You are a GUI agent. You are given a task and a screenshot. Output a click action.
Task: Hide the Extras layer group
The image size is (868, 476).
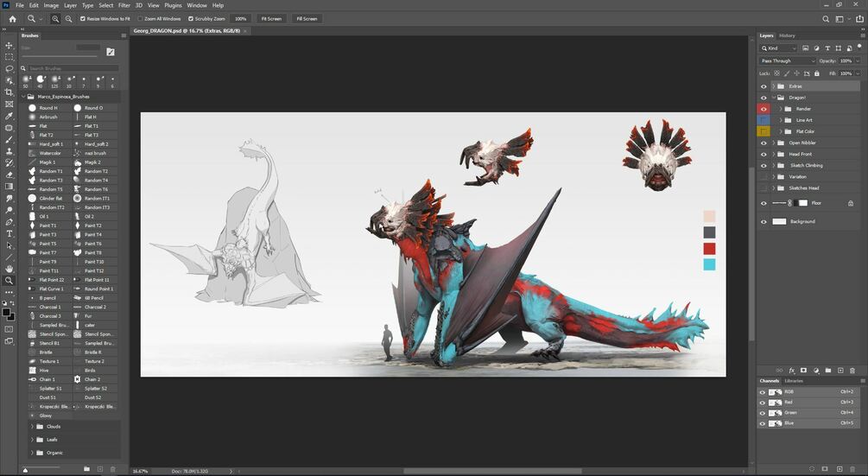763,86
